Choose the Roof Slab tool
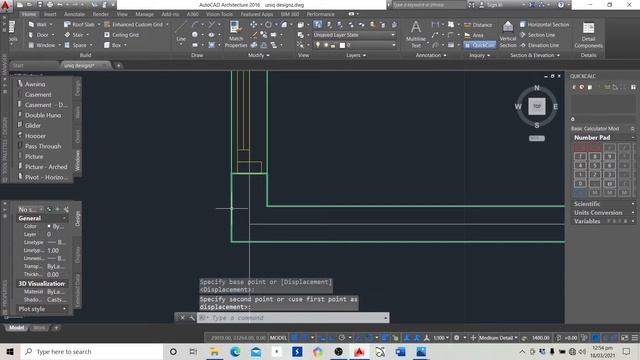 (80, 24)
